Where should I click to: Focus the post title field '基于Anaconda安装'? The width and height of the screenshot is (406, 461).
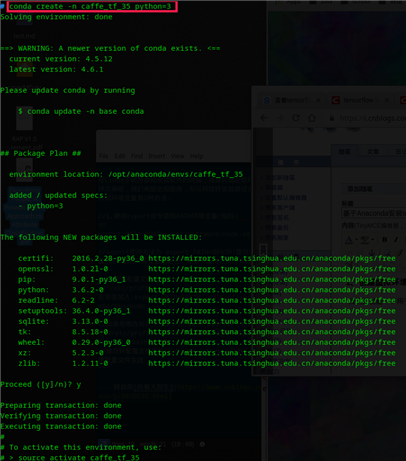(374, 213)
